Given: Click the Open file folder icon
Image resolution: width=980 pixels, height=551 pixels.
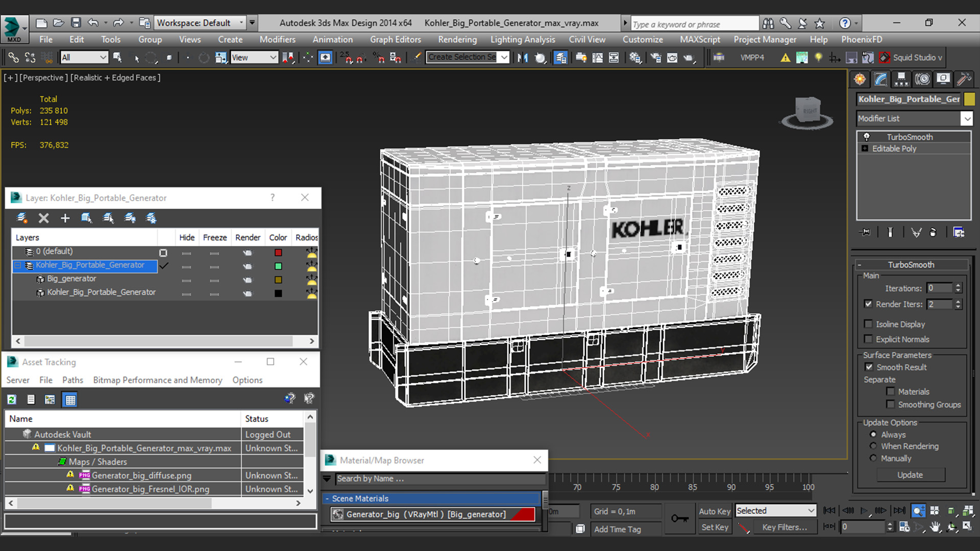Looking at the screenshot, I should pyautogui.click(x=58, y=23).
